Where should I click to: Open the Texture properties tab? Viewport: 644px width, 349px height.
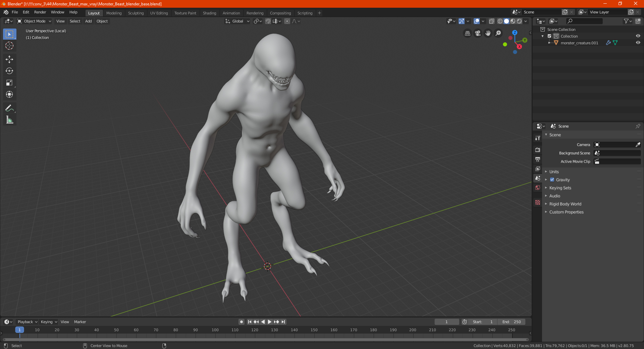pos(538,202)
